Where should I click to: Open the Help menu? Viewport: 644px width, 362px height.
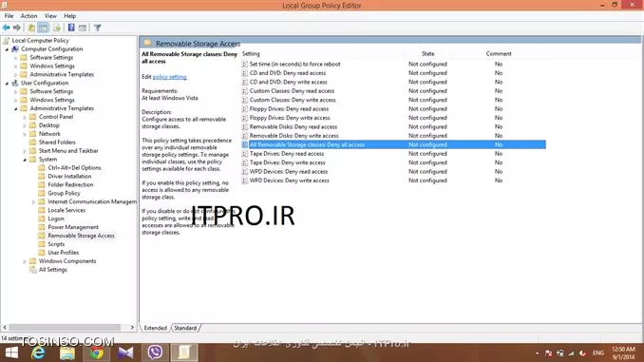click(x=70, y=15)
